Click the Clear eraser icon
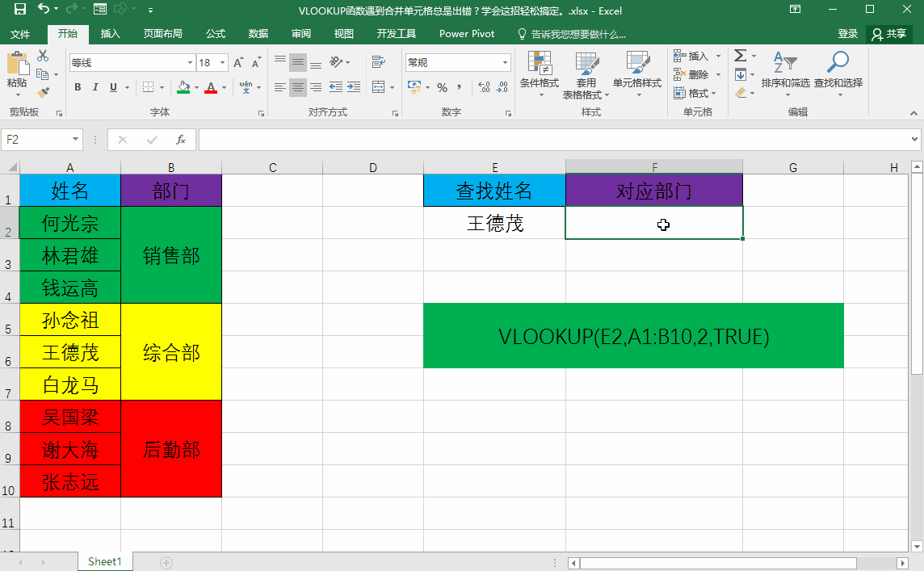The image size is (924, 571). (x=741, y=93)
